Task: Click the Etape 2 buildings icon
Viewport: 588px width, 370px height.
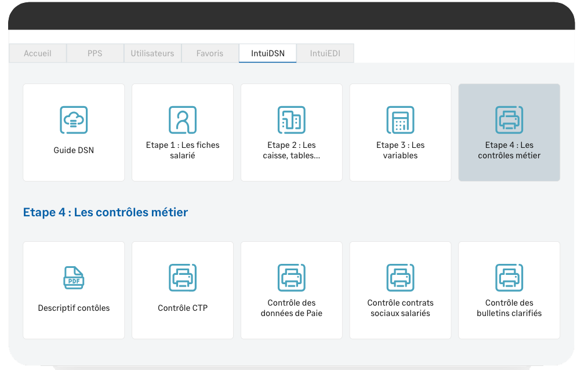Action: point(291,120)
